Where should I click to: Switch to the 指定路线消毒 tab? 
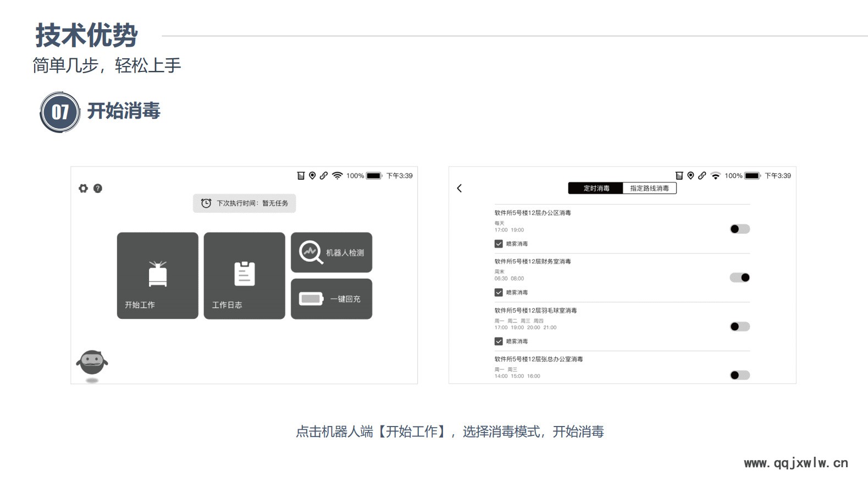pyautogui.click(x=649, y=189)
